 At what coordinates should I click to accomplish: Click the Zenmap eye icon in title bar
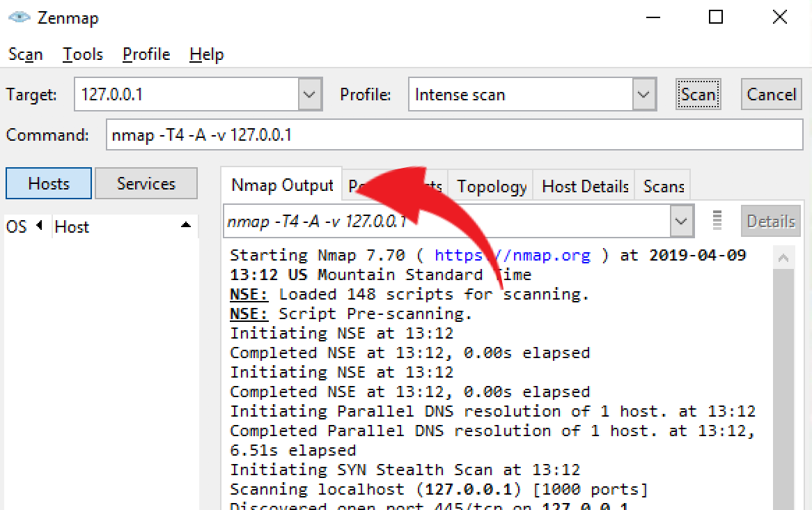[19, 18]
